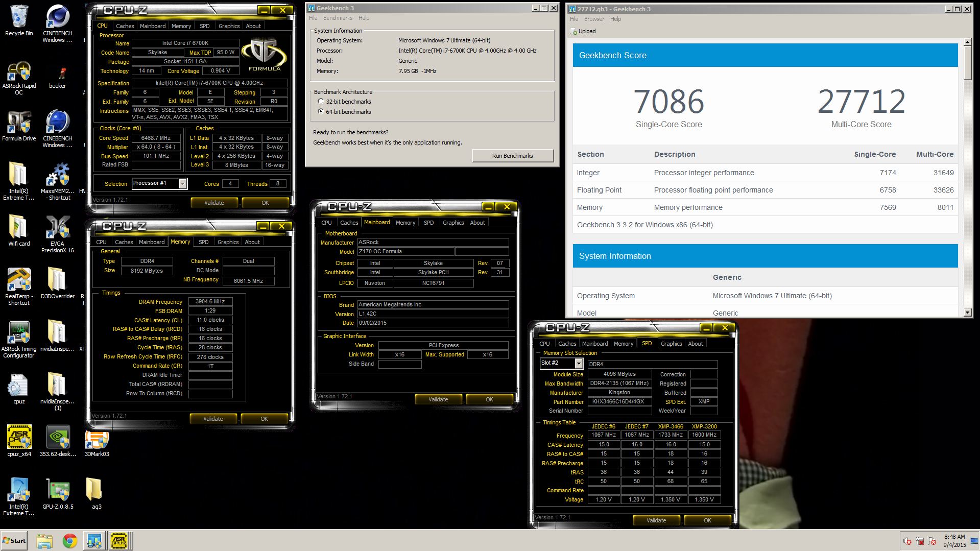The width and height of the screenshot is (980, 551).
Task: Open File menu in Geekbench 3 window
Action: point(313,18)
